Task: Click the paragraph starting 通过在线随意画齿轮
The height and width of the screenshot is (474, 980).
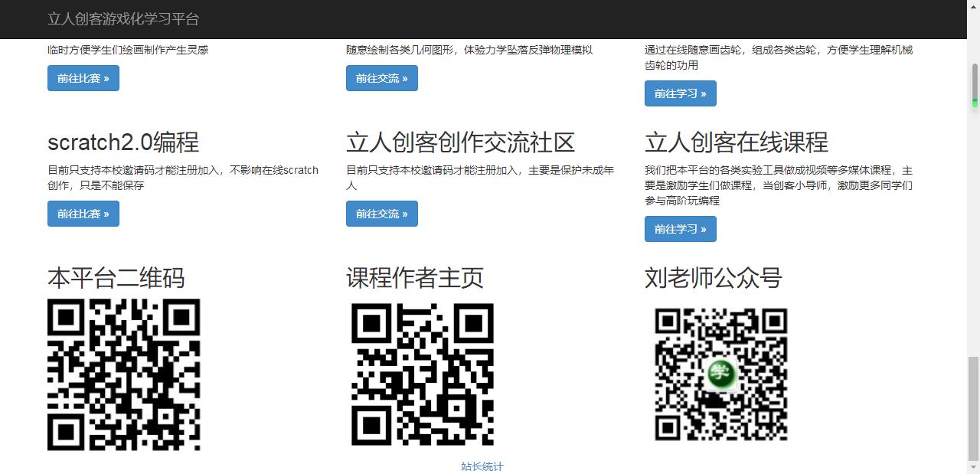Action: tap(779, 57)
